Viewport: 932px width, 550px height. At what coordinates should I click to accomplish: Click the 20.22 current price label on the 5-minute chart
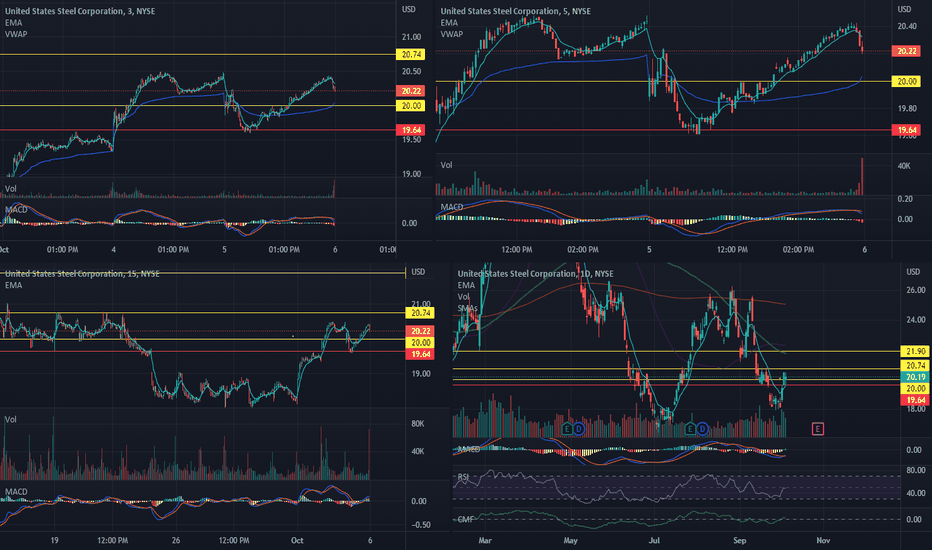click(x=906, y=51)
